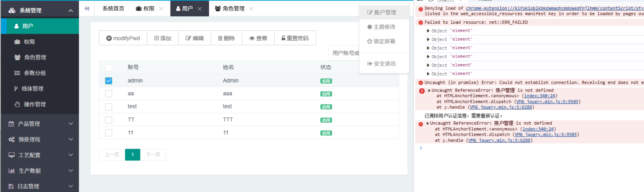Open 权限 in the sidebar
This screenshot has height=192, width=644.
tap(39, 41)
